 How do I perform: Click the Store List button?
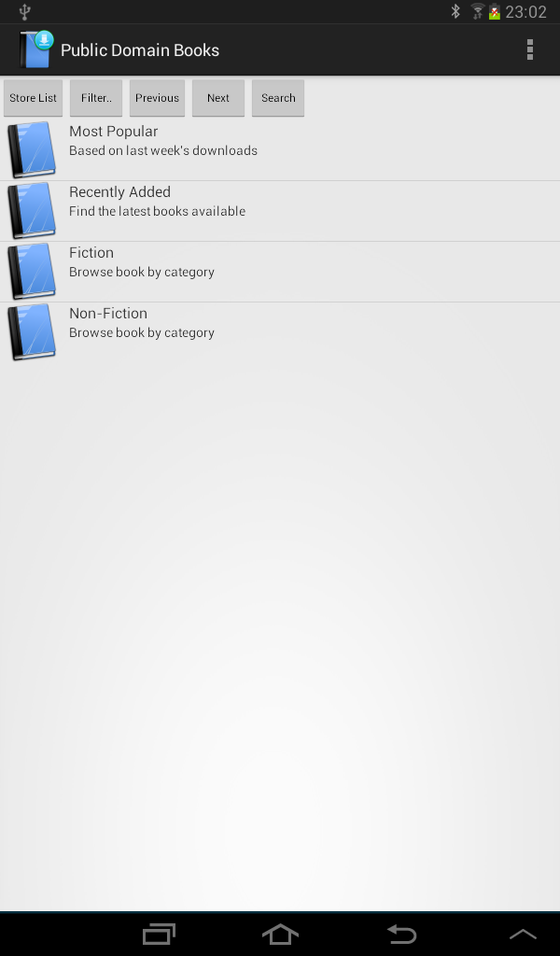click(33, 97)
